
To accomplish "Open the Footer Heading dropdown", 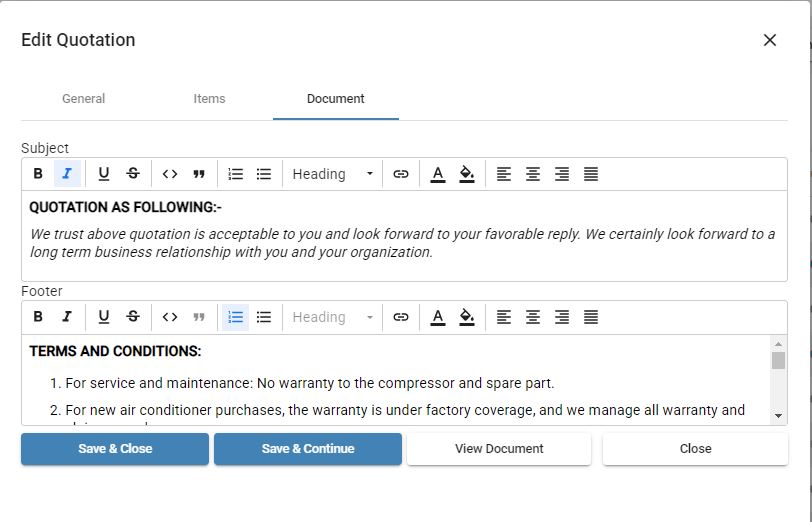I will [332, 317].
